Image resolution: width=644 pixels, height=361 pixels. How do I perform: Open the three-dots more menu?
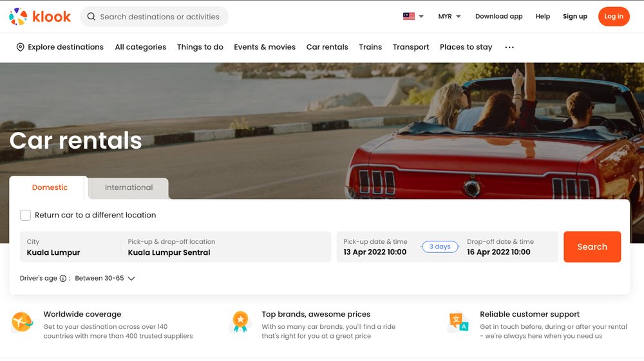tap(509, 48)
